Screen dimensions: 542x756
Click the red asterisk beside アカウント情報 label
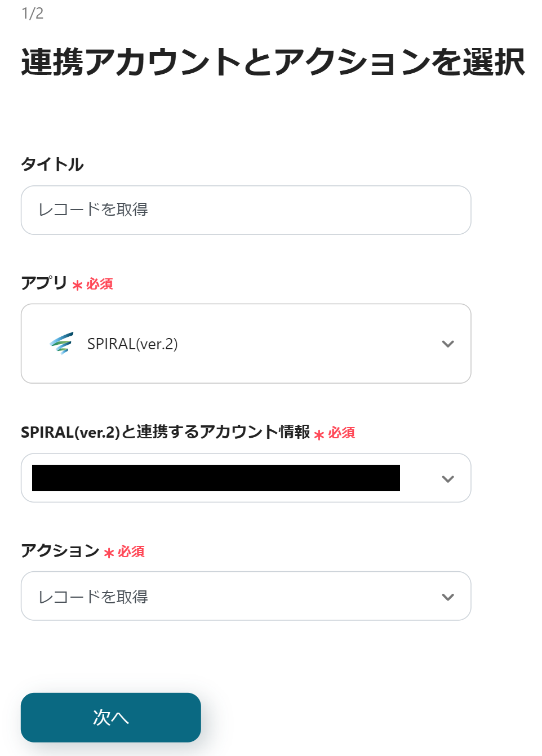pos(319,435)
